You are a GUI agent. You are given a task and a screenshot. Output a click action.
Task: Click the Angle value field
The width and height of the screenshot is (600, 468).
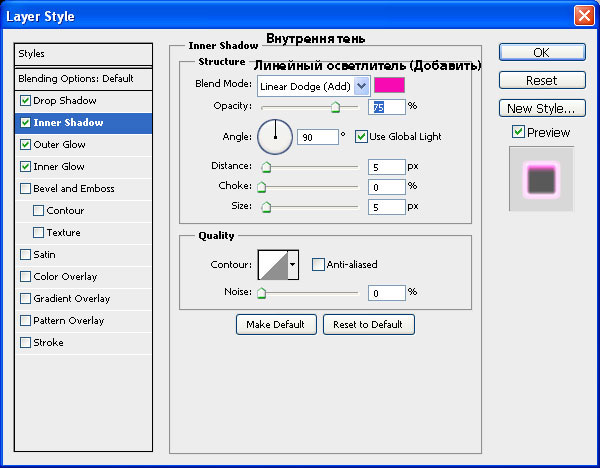point(318,137)
